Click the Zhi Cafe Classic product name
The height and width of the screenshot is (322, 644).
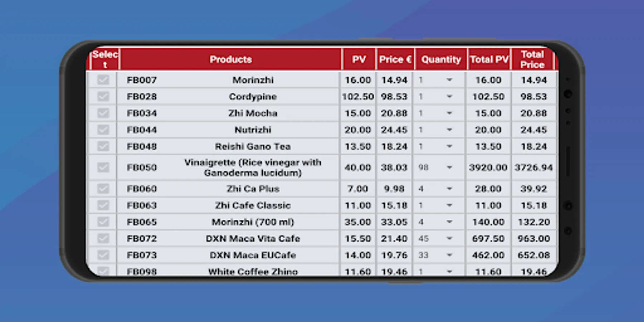pos(253,205)
